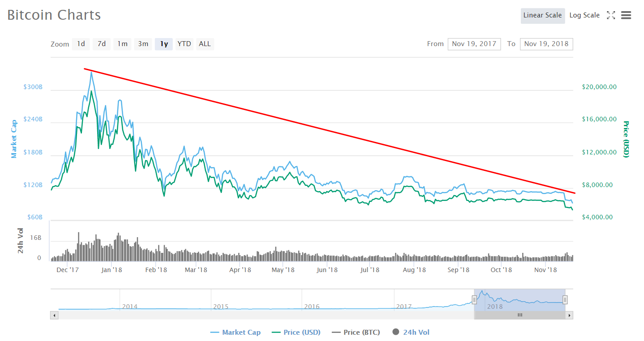Screen dimensions: 644x341
Task: Select YTD zoom range
Action: (x=184, y=44)
